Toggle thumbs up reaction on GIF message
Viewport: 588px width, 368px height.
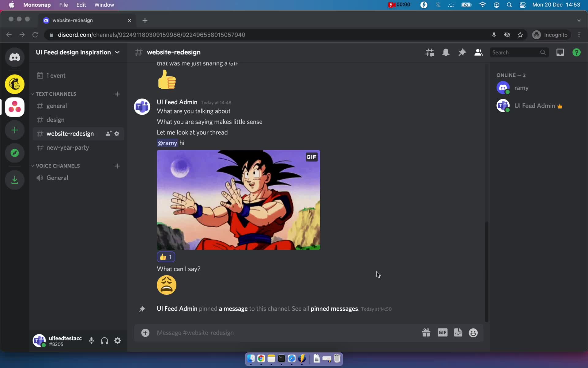click(x=166, y=257)
